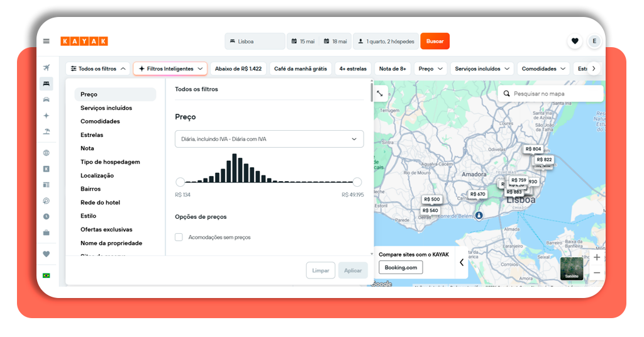Toggle the '4+ estrelas' filter chip
The height and width of the screenshot is (337, 644).
353,69
